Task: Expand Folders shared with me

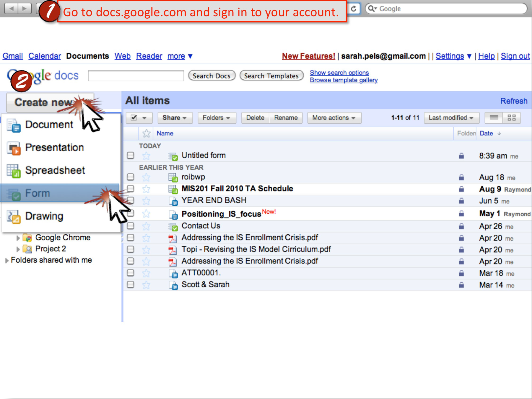Action: point(6,261)
